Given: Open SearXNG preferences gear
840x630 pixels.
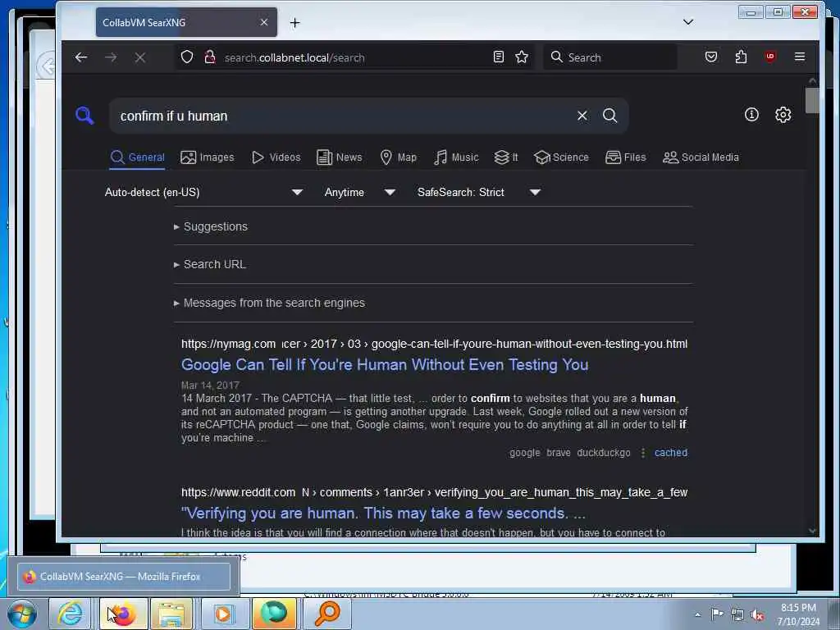Looking at the screenshot, I should 783,115.
